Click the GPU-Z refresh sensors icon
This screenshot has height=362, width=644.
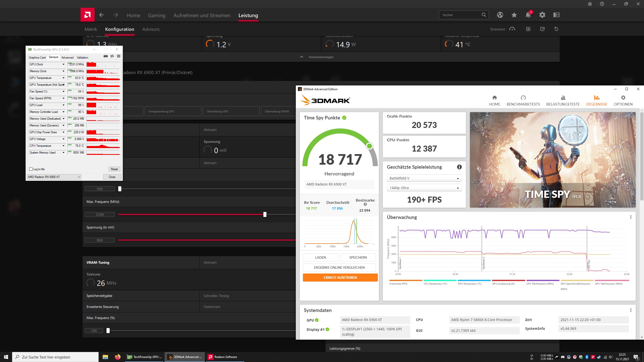112,56
